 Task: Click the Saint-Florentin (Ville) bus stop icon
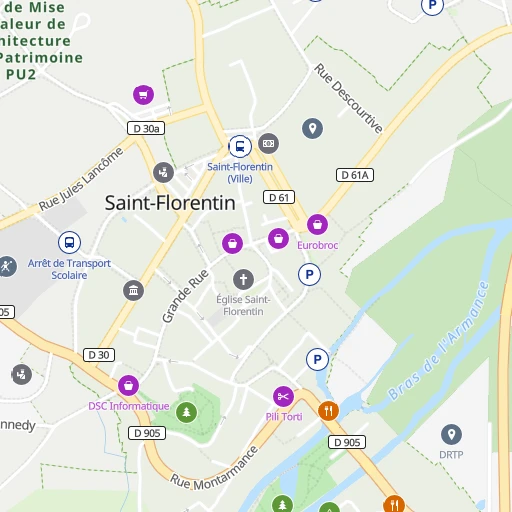[x=240, y=146]
